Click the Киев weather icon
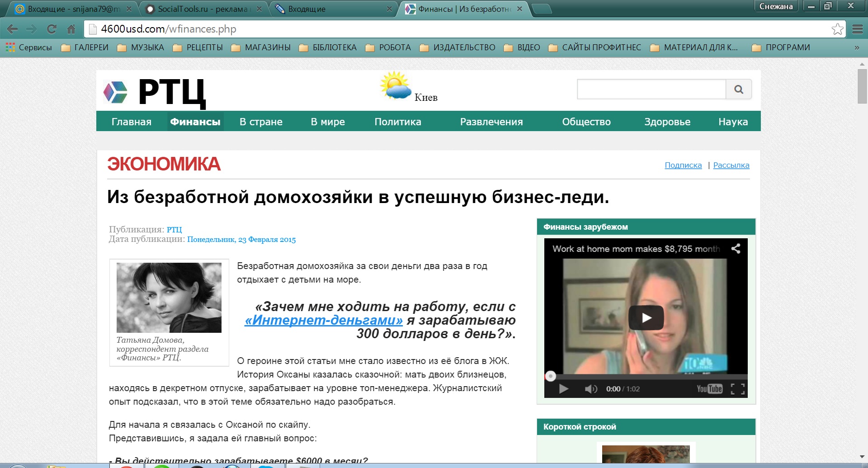 coord(396,85)
